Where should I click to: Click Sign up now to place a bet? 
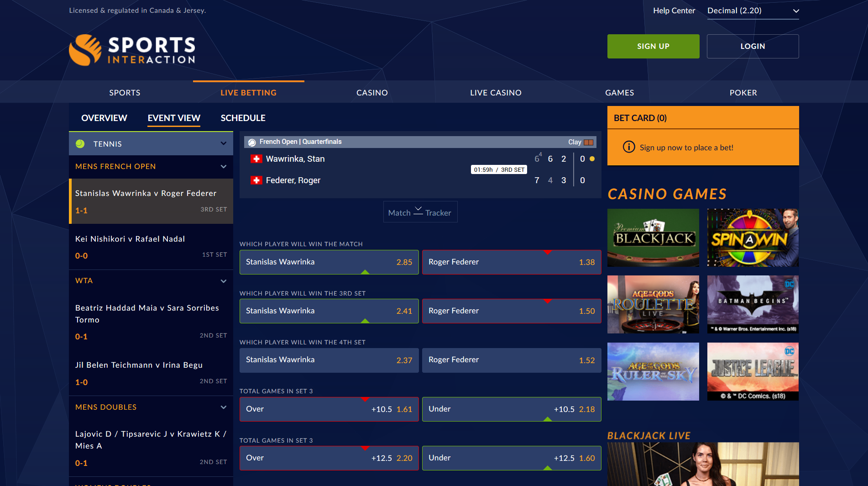tap(686, 148)
